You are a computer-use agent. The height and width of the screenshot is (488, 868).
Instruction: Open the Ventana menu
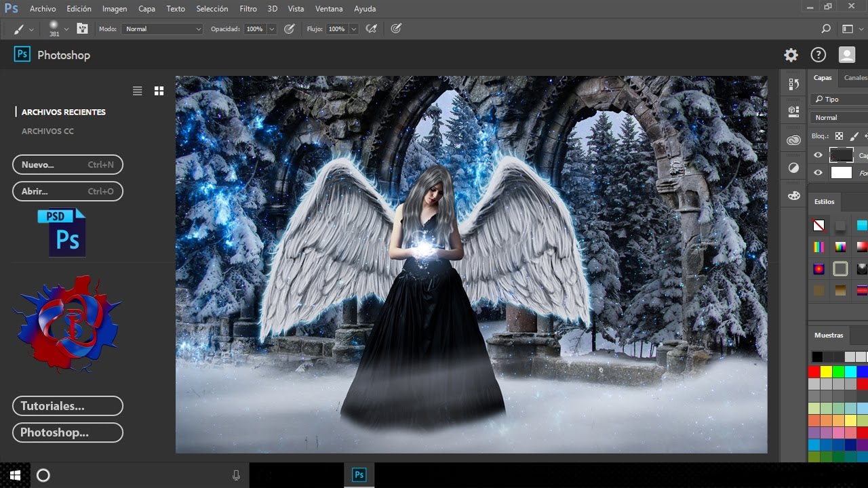tap(329, 9)
